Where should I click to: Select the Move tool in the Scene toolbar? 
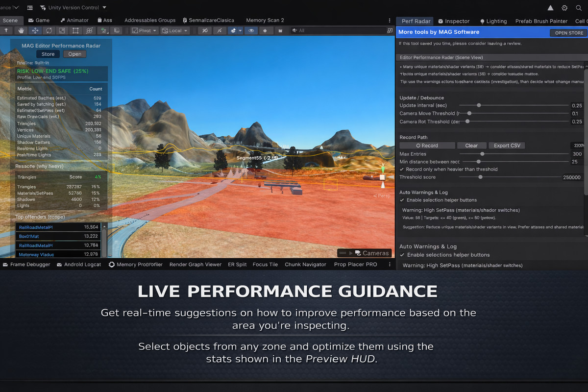(35, 30)
